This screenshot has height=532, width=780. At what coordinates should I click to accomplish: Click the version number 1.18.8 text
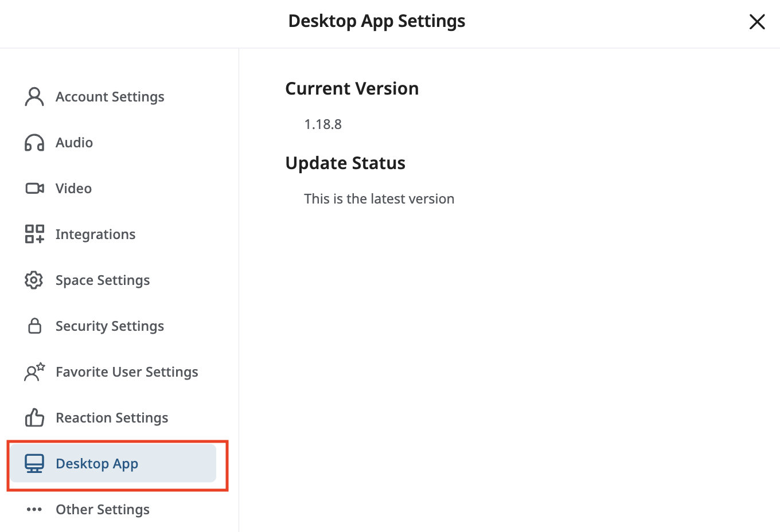click(x=323, y=124)
